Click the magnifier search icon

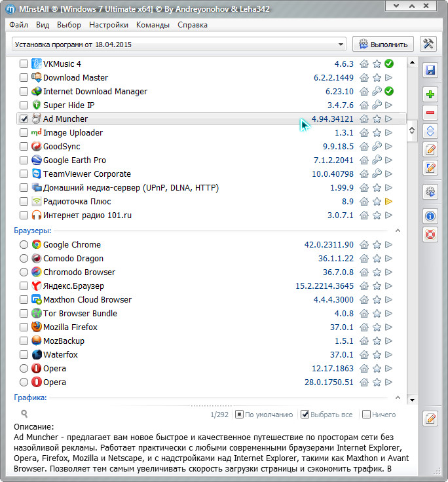pyautogui.click(x=24, y=414)
